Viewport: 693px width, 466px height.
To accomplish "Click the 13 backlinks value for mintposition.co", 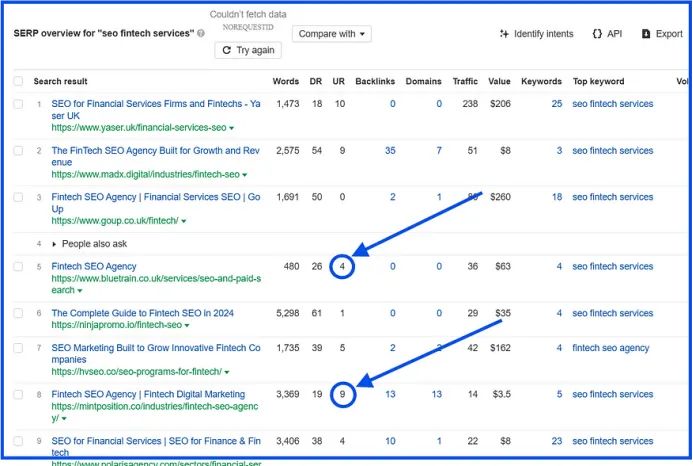I will coord(390,394).
